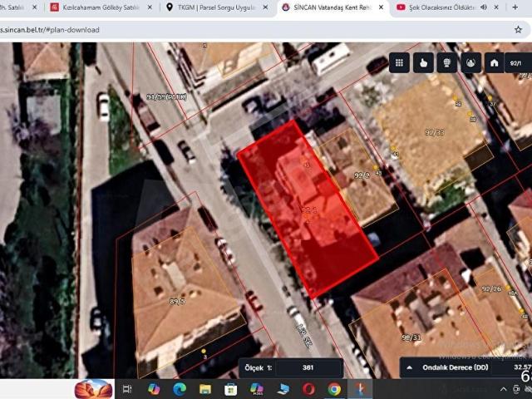Image resolution: width=532 pixels, height=399 pixels.
Task: Click the home icon beside the 92/1 box
Action: (x=495, y=63)
